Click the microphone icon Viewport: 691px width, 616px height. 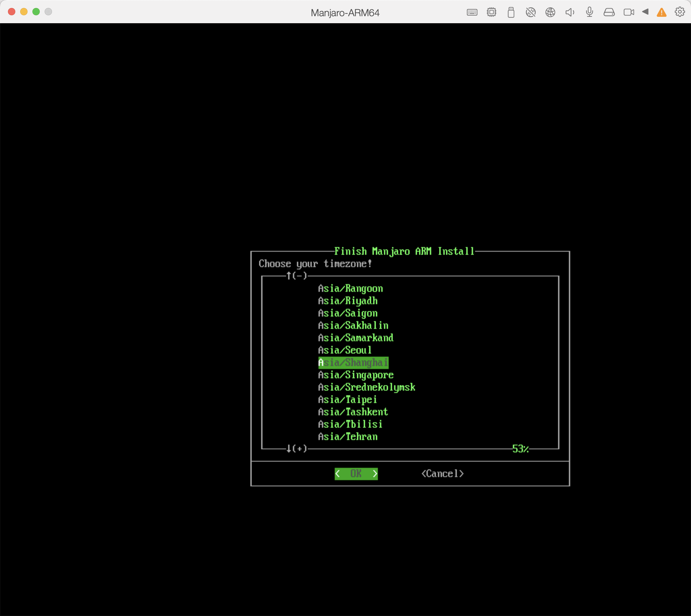(589, 12)
